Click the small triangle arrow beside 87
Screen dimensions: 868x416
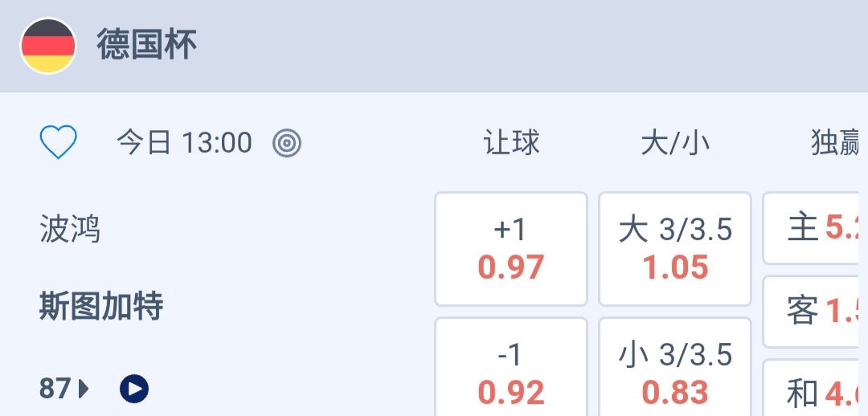coord(84,389)
